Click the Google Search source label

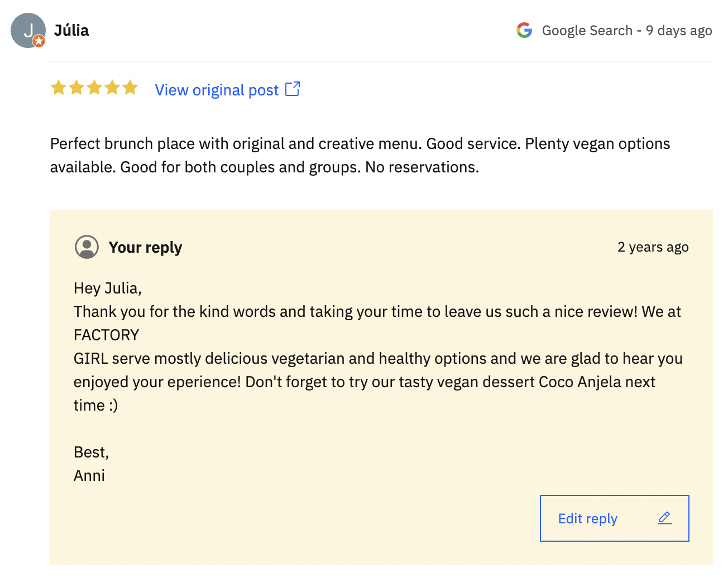[x=587, y=30]
